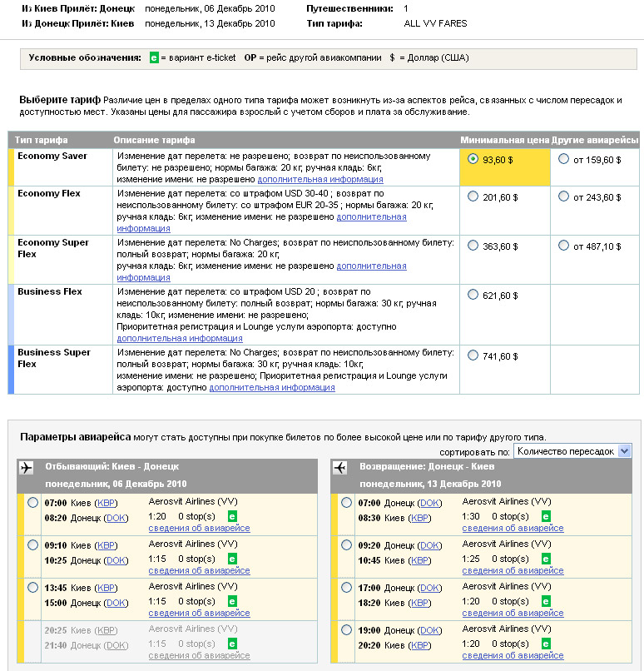Click e-ticket icon for 19:00 Donetsk return

pyautogui.click(x=546, y=644)
